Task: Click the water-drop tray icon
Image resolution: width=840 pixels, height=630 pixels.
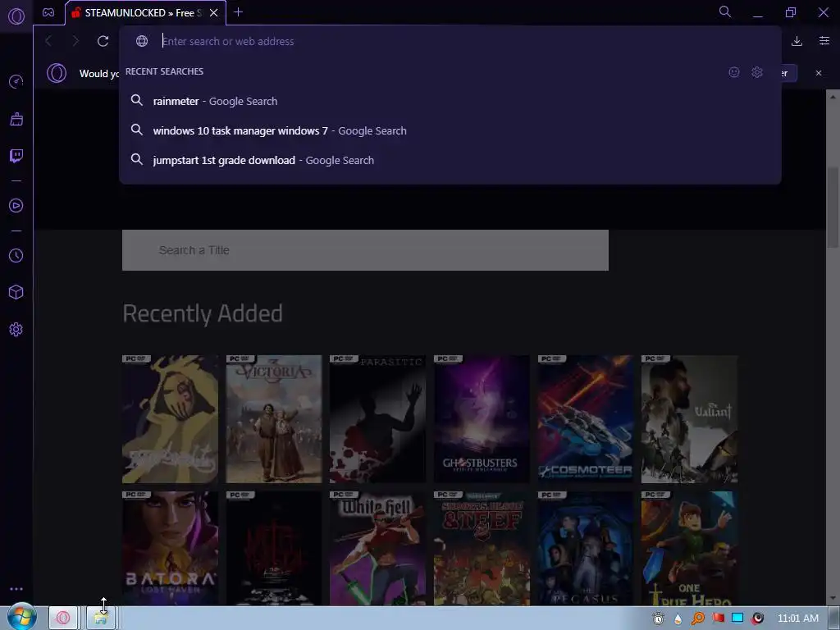Action: click(x=678, y=619)
